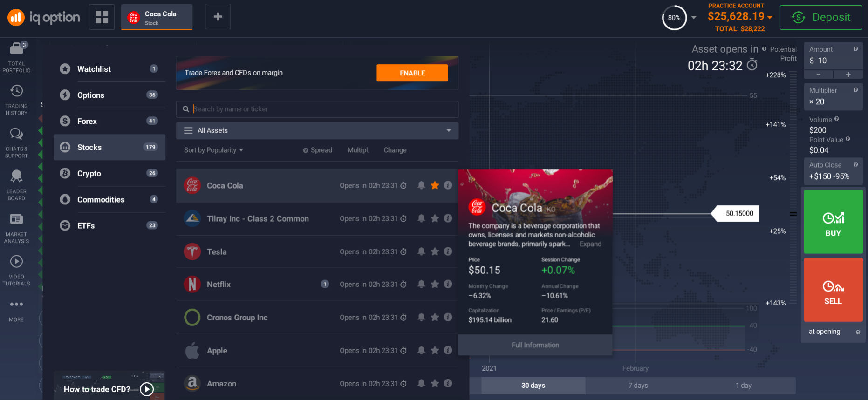Switch chart range to 1 day
The image size is (868, 400).
tap(743, 386)
